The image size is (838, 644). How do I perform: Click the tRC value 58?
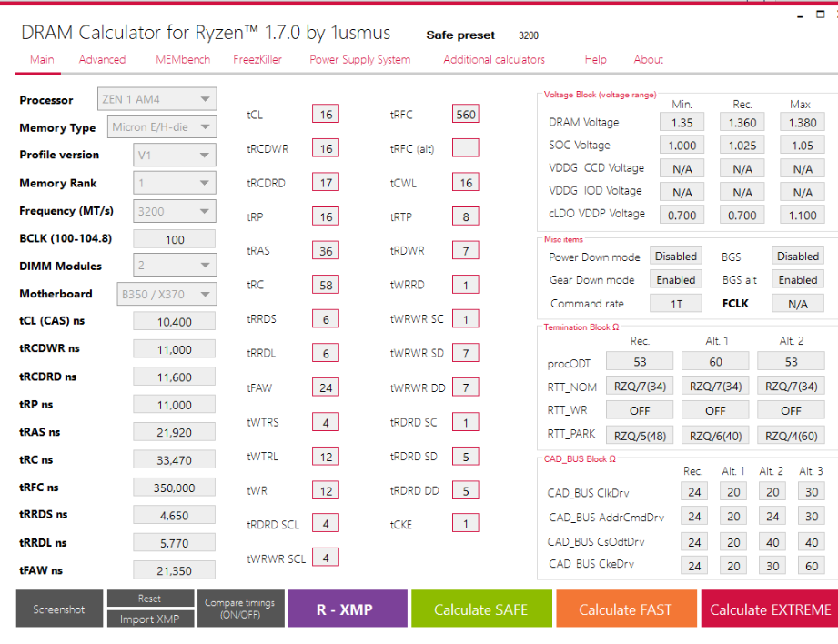pos(326,286)
